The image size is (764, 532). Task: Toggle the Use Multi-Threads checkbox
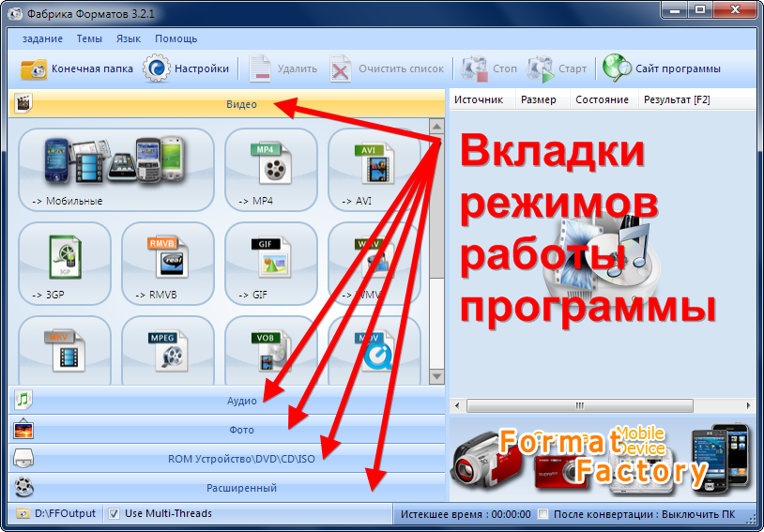click(x=114, y=513)
